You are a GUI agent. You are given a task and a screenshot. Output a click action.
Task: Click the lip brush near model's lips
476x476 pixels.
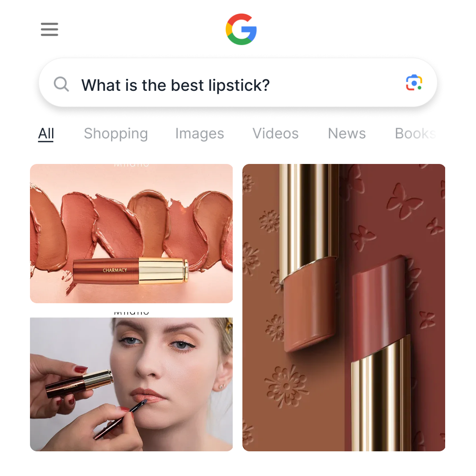pos(120,420)
